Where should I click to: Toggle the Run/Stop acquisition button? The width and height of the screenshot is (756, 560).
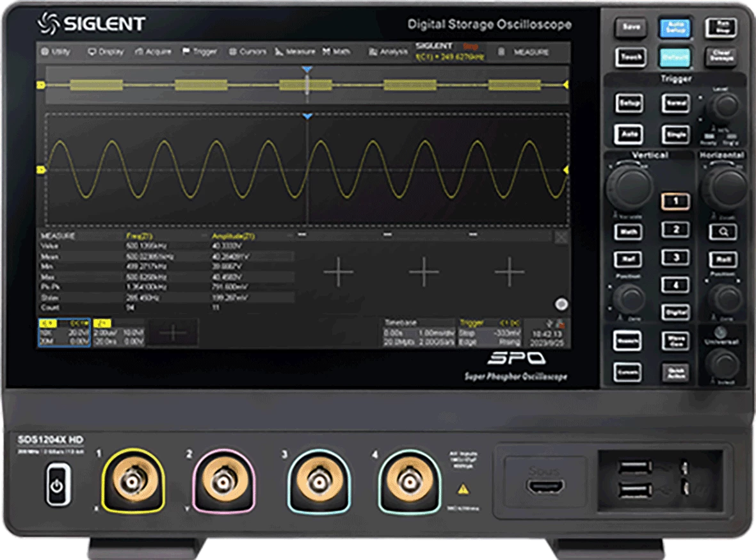click(x=720, y=28)
